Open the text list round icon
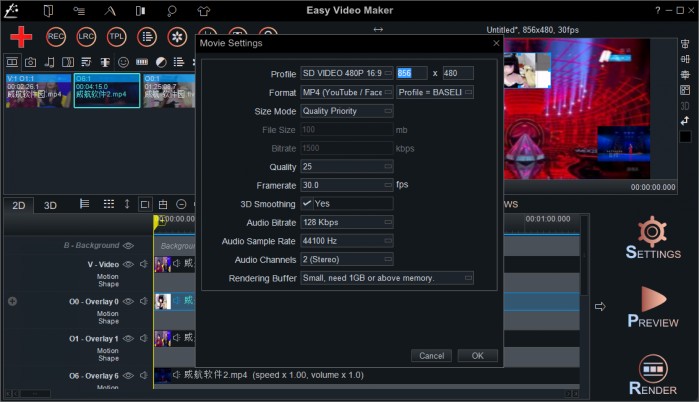The height and width of the screenshot is (402, 699). tap(147, 37)
